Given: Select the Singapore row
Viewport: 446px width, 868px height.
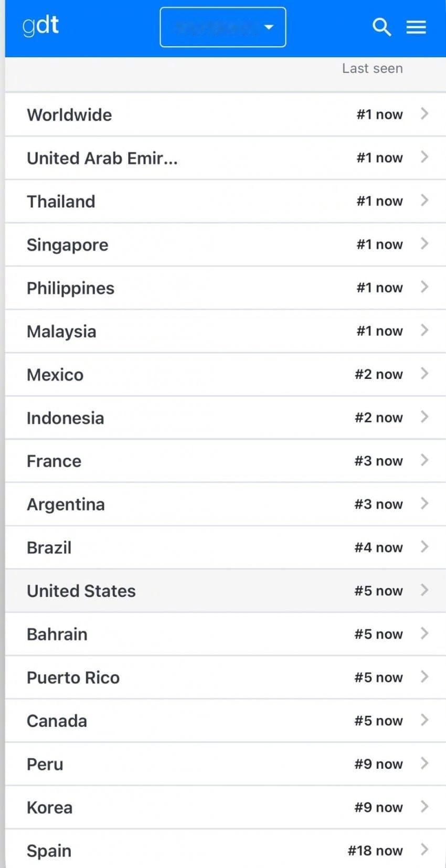Looking at the screenshot, I should click(x=226, y=245).
